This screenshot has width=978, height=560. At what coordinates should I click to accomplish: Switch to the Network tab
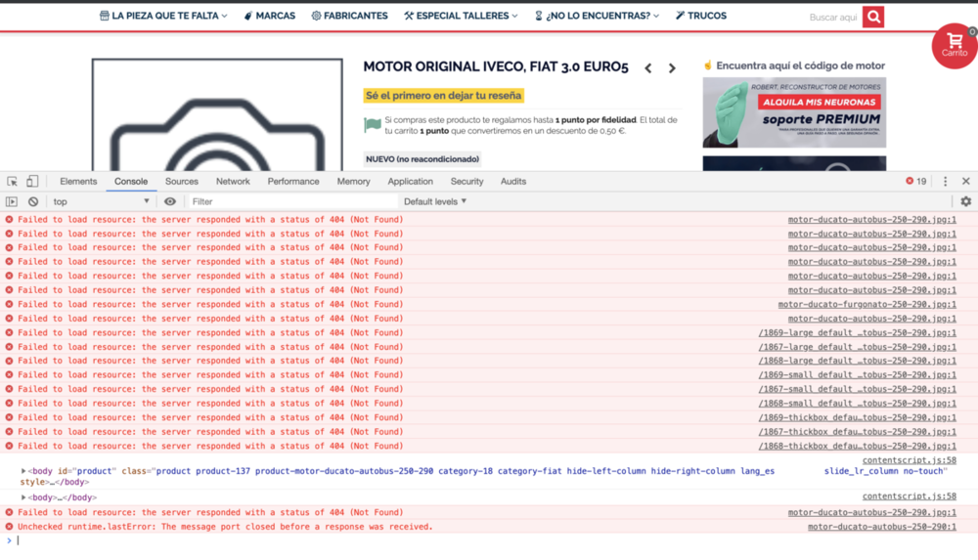click(x=233, y=181)
